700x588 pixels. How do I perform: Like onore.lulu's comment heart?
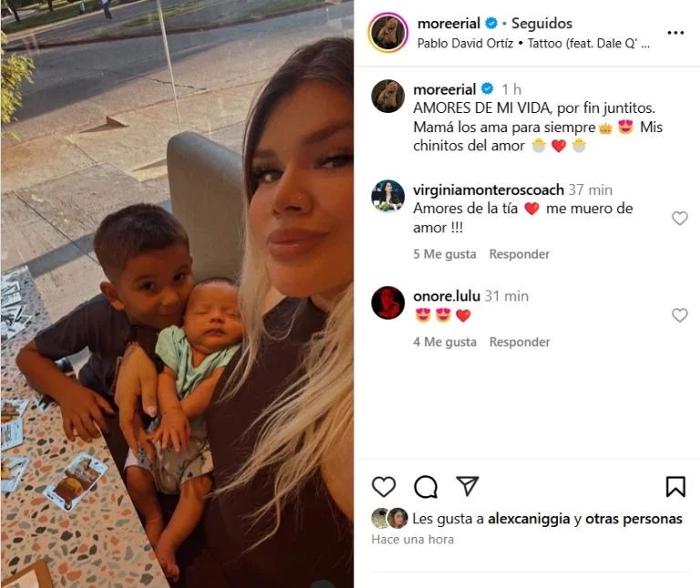679,315
